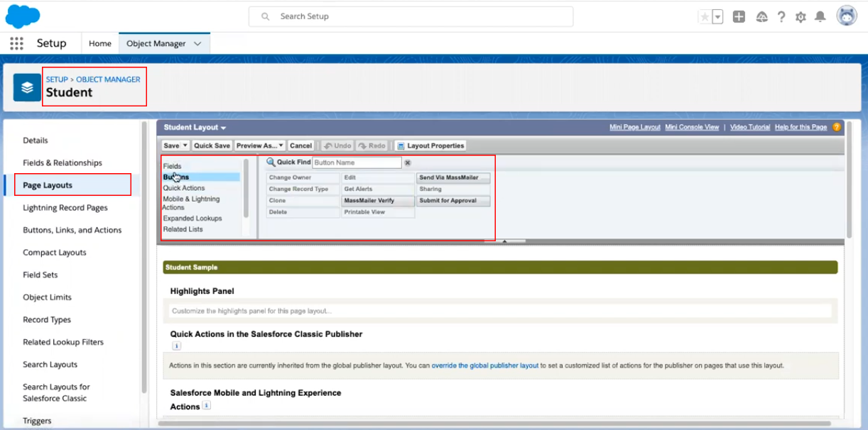The height and width of the screenshot is (430, 868).
Task: Open Fields & Relationships in the sidebar
Action: [x=63, y=162]
